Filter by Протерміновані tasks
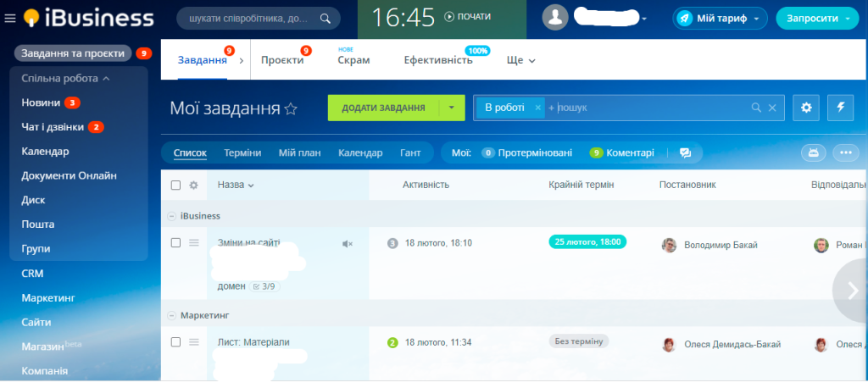 pyautogui.click(x=527, y=152)
